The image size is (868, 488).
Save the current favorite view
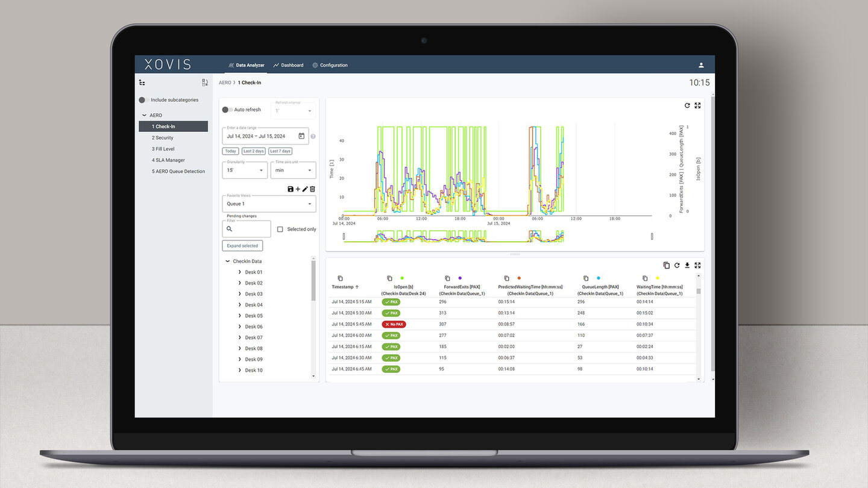(x=291, y=189)
